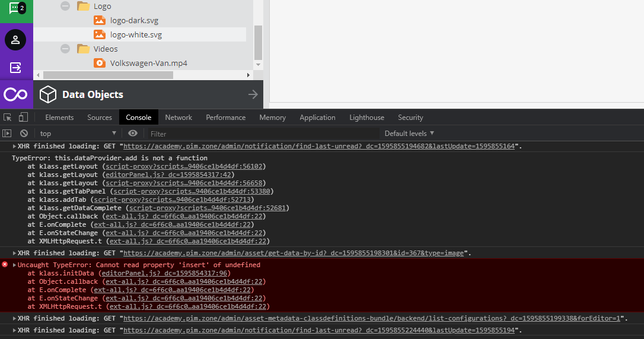This screenshot has height=339, width=644.
Task: Click the Videos folder icon
Action: (84, 49)
